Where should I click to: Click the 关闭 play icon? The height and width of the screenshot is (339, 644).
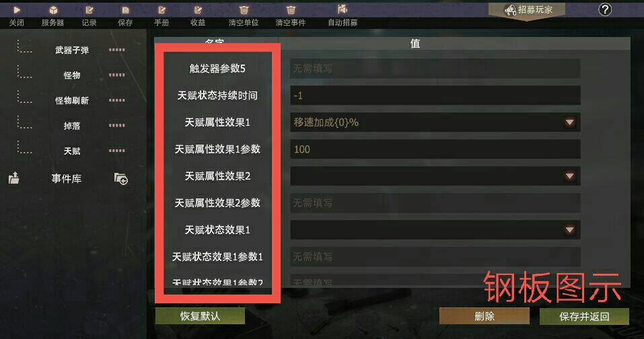click(x=16, y=10)
